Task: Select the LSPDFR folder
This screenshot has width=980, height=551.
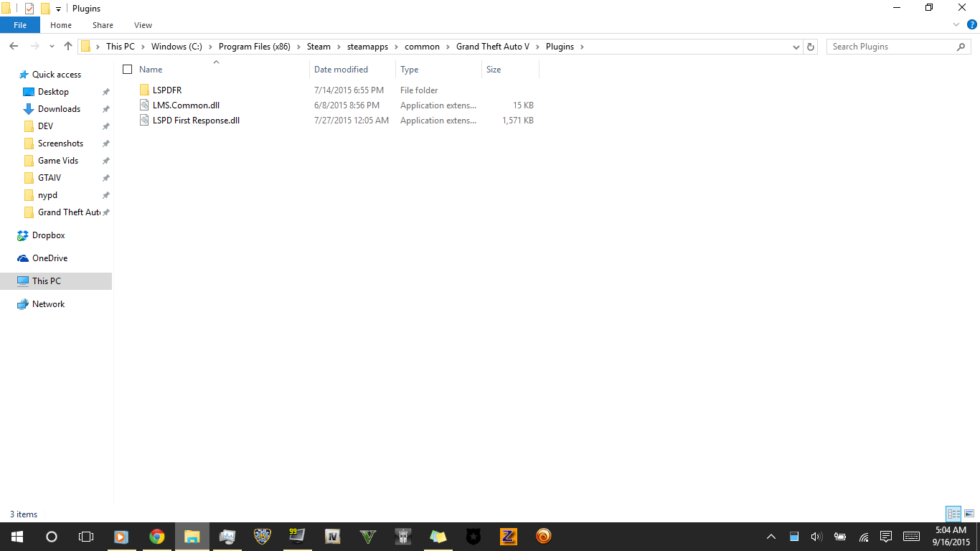Action: pos(167,90)
